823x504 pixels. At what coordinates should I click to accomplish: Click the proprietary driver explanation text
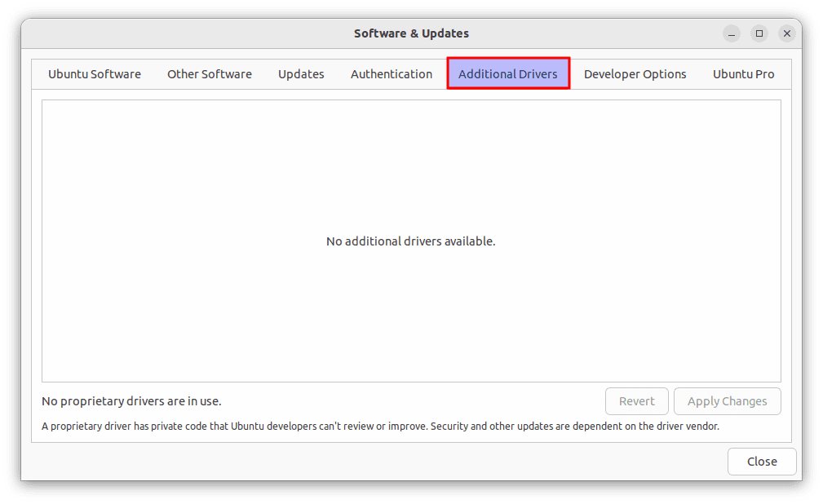click(381, 427)
